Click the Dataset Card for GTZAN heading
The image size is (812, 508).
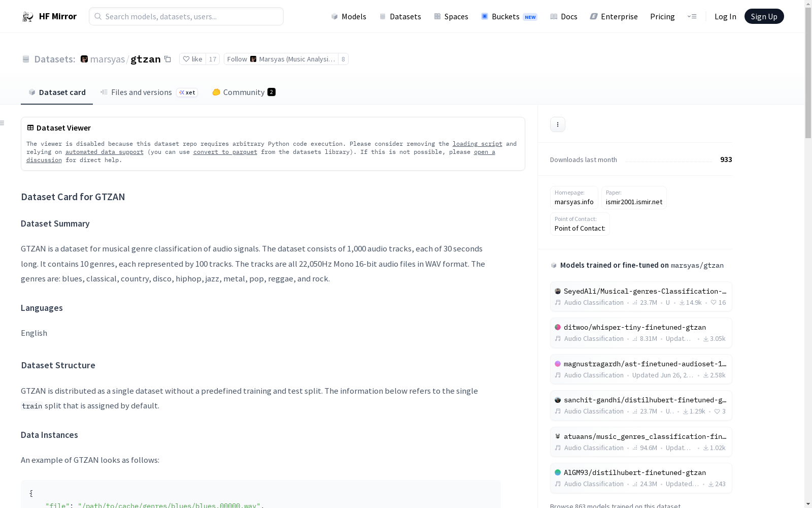point(73,197)
